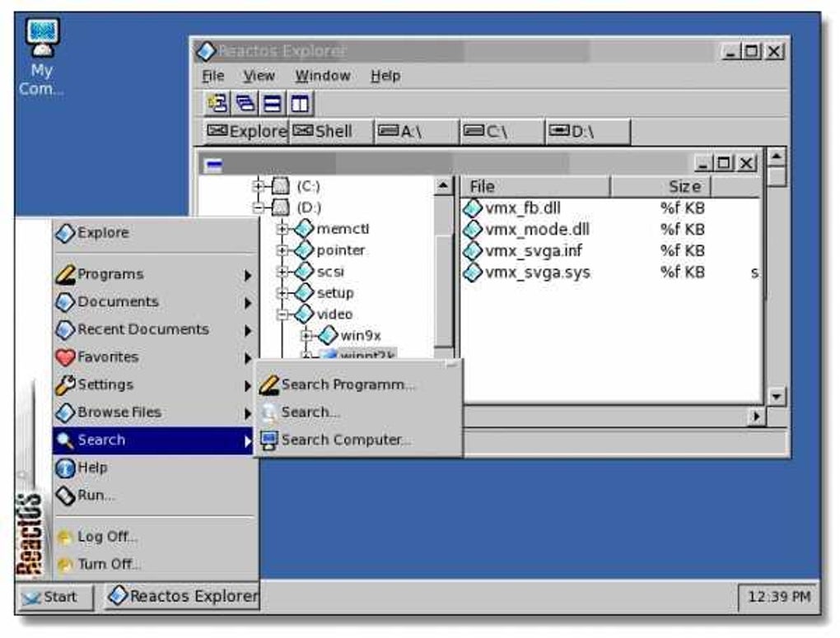Expand the (C:) drive node
This screenshot has width=840, height=638.
259,186
